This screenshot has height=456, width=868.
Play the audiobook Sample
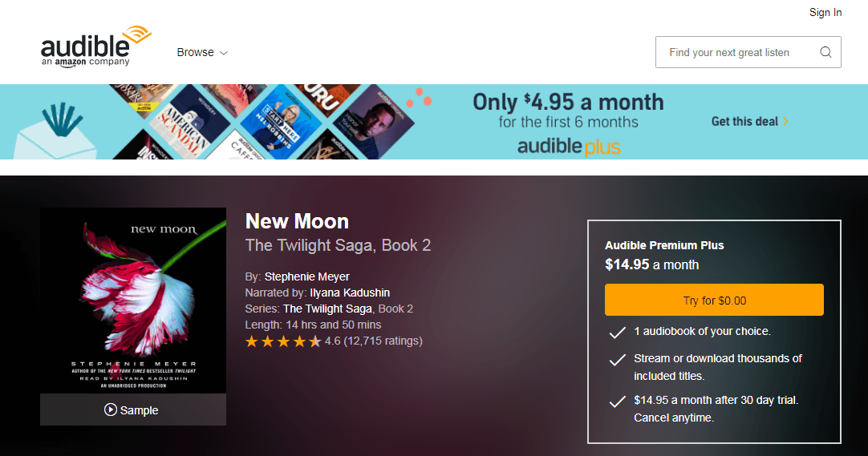pos(132,410)
